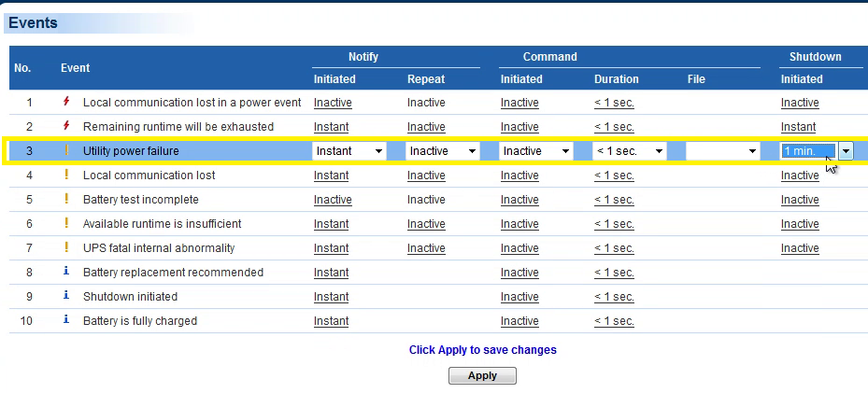Viewport: 868px width, 393px height.
Task: Click Shutdown Instant link for Remaining runtime row
Action: (x=798, y=127)
